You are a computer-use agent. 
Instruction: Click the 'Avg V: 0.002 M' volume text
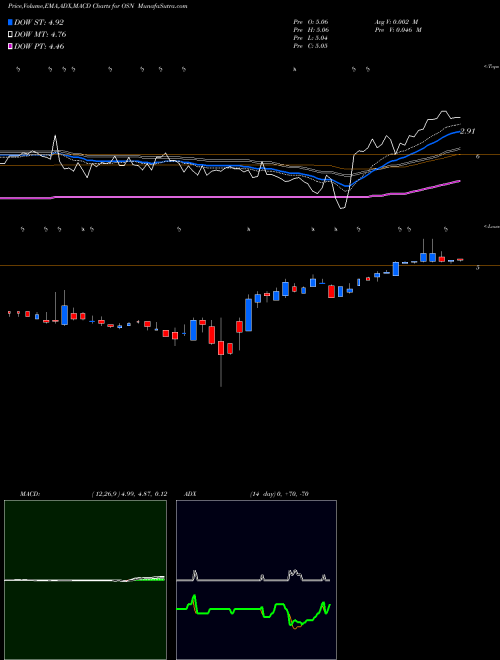click(x=397, y=22)
